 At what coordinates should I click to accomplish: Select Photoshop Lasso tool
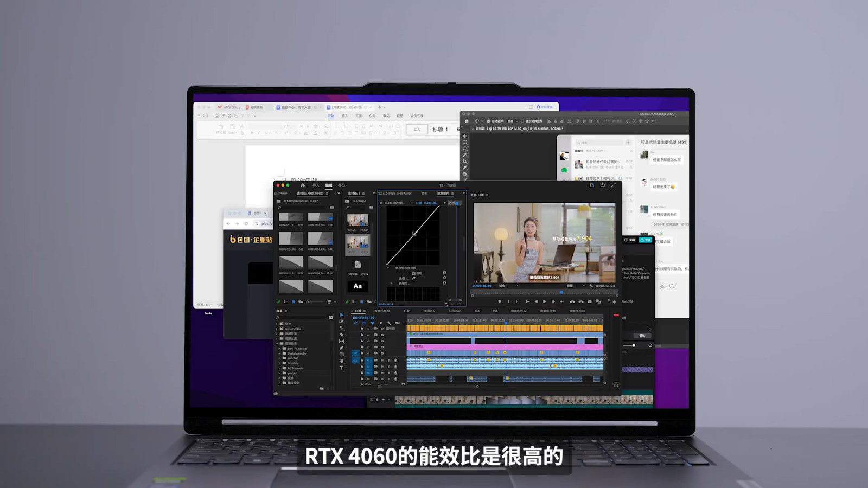click(x=464, y=149)
